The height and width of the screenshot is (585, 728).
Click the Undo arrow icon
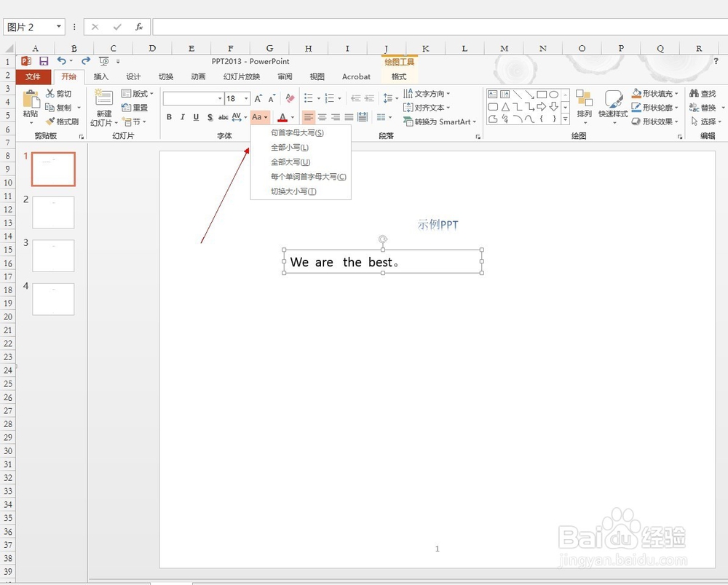(x=62, y=61)
